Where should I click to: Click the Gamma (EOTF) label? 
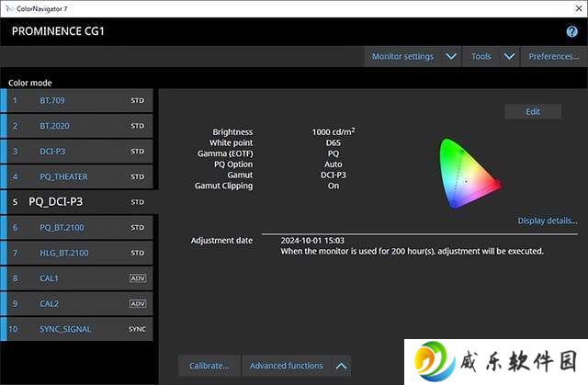(x=225, y=153)
